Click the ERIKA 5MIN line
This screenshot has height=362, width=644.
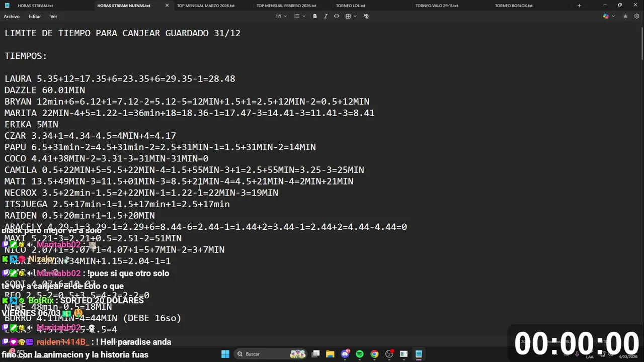[31, 124]
